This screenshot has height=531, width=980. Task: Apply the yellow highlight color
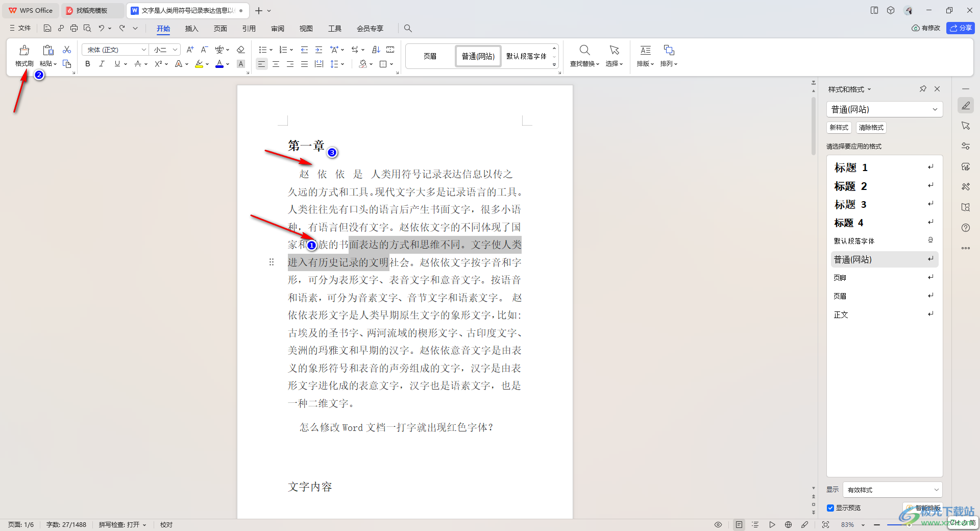[199, 64]
